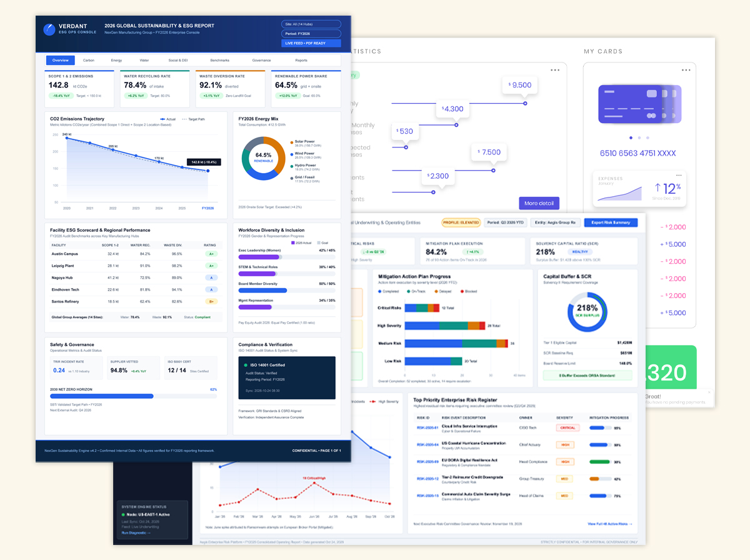Open the Governance tab
The height and width of the screenshot is (560, 750).
coord(262,61)
